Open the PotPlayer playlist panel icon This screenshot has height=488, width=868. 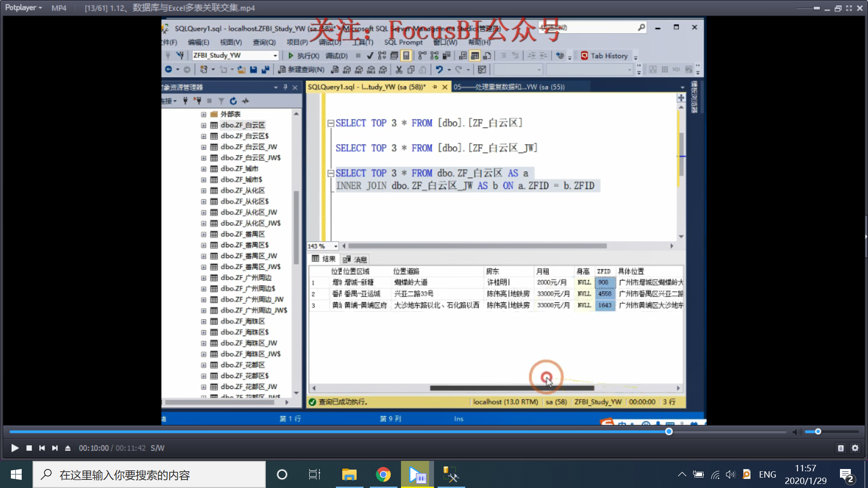coord(840,448)
